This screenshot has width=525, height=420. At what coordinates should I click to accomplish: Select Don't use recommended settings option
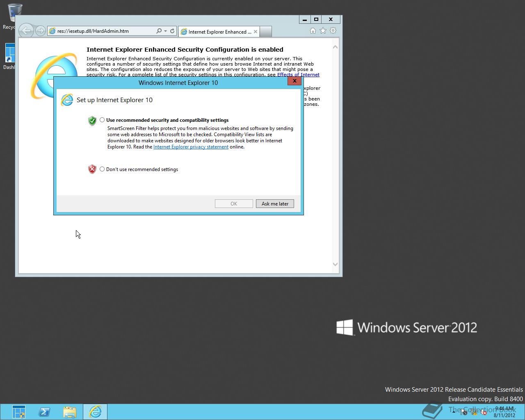102,169
